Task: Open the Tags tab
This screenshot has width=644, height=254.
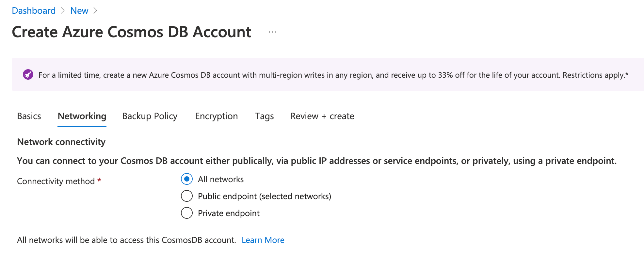Action: pyautogui.click(x=265, y=116)
